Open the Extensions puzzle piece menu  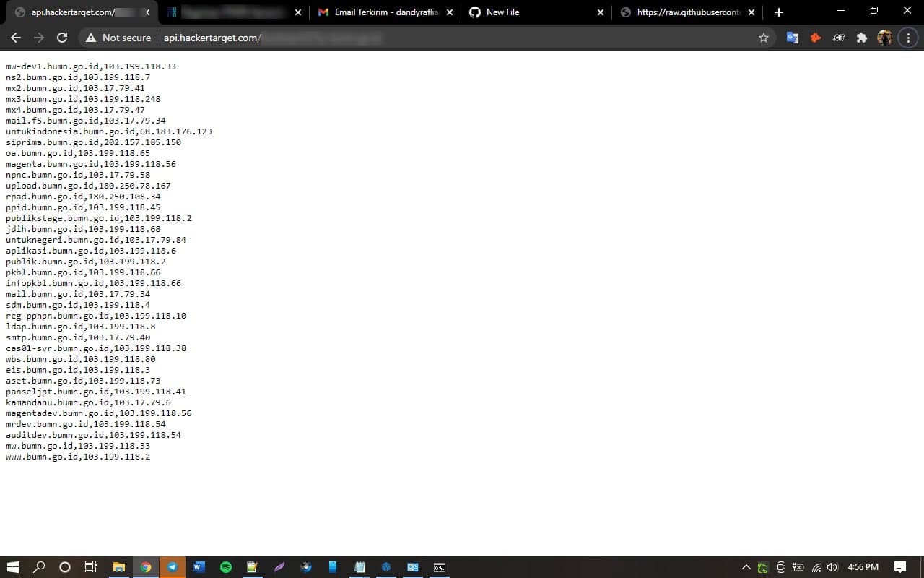click(x=861, y=38)
